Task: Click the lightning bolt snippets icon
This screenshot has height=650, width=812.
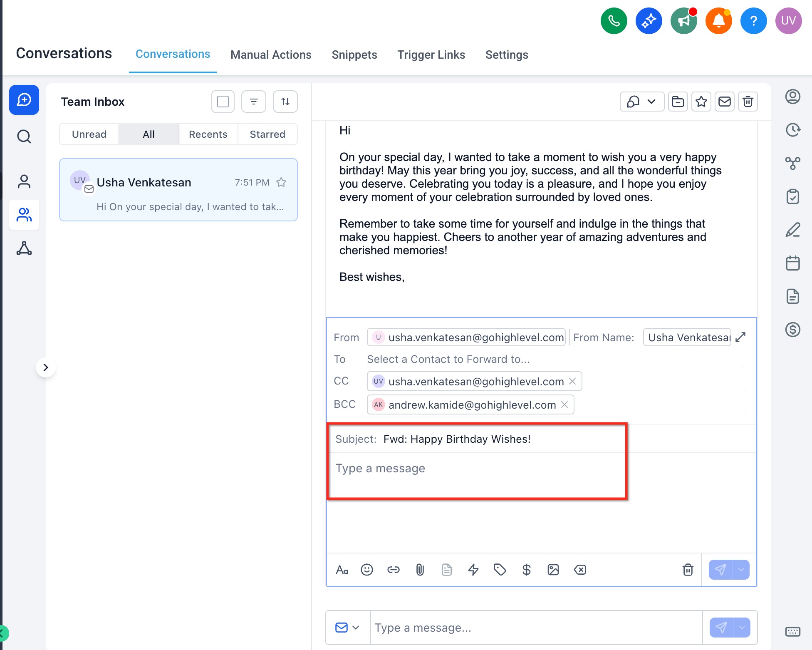Action: pyautogui.click(x=473, y=570)
